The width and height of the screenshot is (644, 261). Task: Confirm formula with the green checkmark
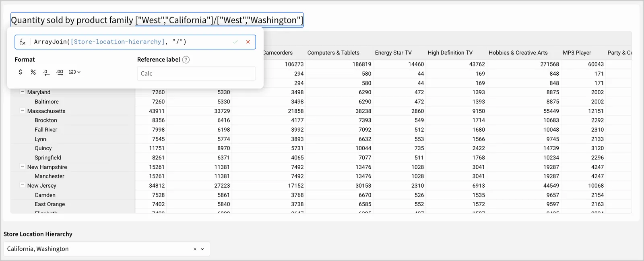tap(235, 42)
